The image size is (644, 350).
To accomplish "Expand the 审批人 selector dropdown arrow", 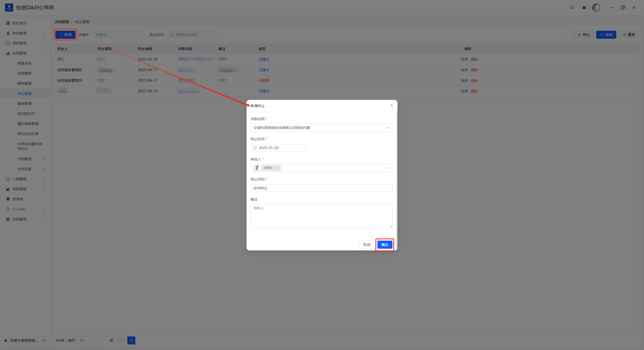I will [x=387, y=168].
